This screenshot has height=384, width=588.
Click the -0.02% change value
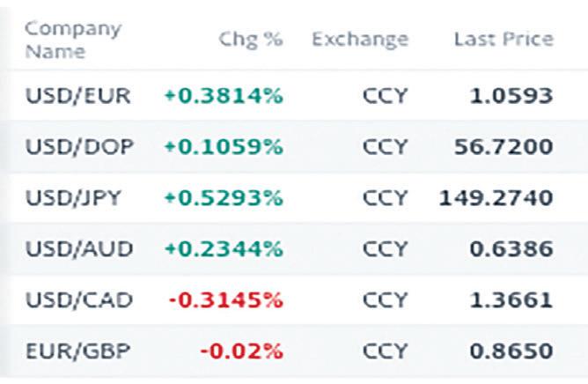[x=242, y=351]
